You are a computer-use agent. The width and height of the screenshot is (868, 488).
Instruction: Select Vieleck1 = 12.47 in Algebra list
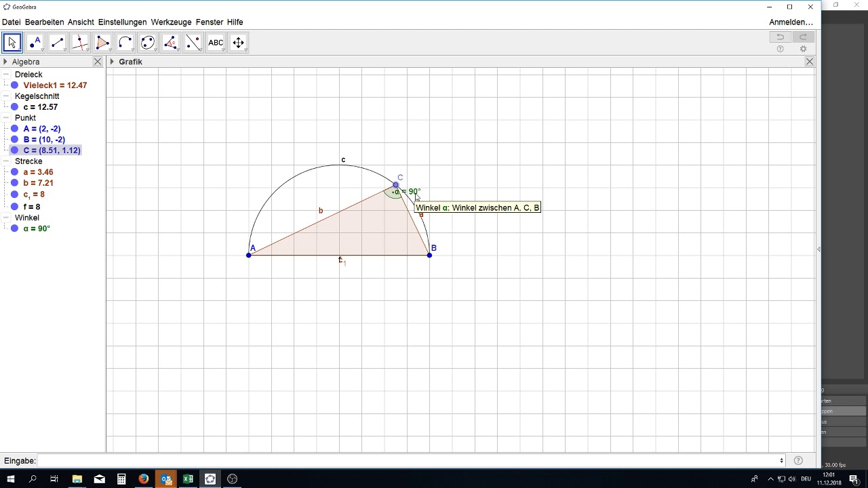tap(55, 85)
